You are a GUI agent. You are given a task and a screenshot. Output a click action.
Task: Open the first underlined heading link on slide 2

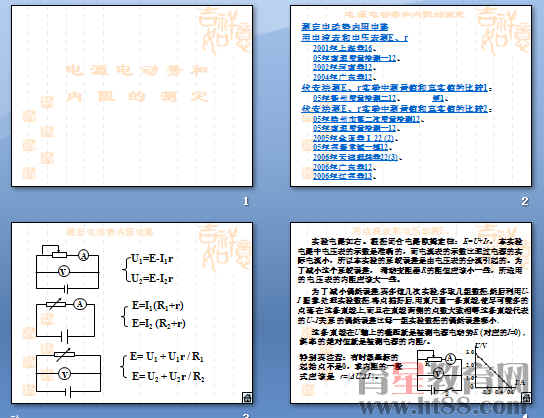coord(345,27)
